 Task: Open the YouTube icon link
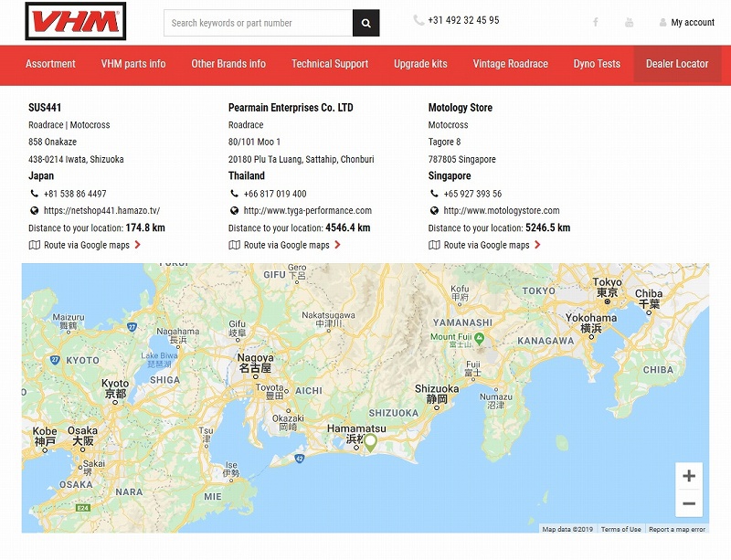coord(629,22)
